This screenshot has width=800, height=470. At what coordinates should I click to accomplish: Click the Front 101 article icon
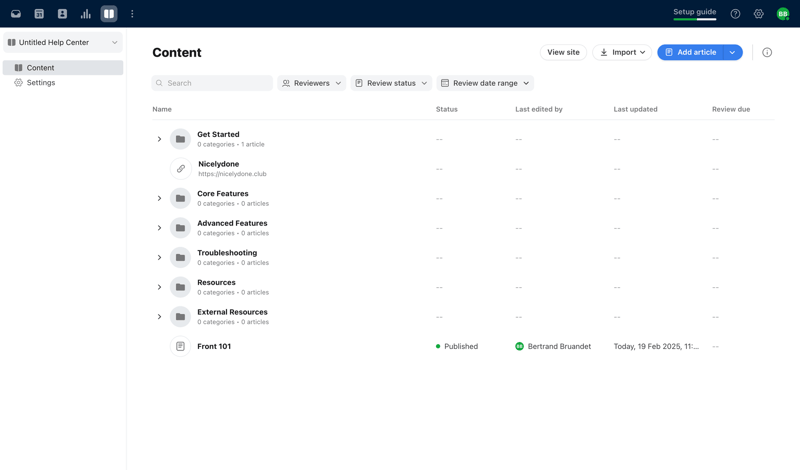pos(180,346)
